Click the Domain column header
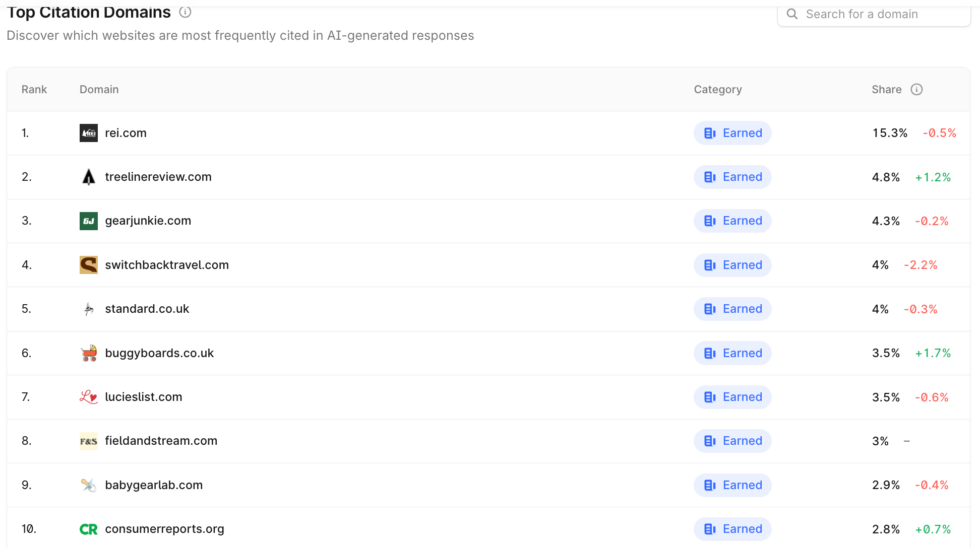 [x=99, y=89]
